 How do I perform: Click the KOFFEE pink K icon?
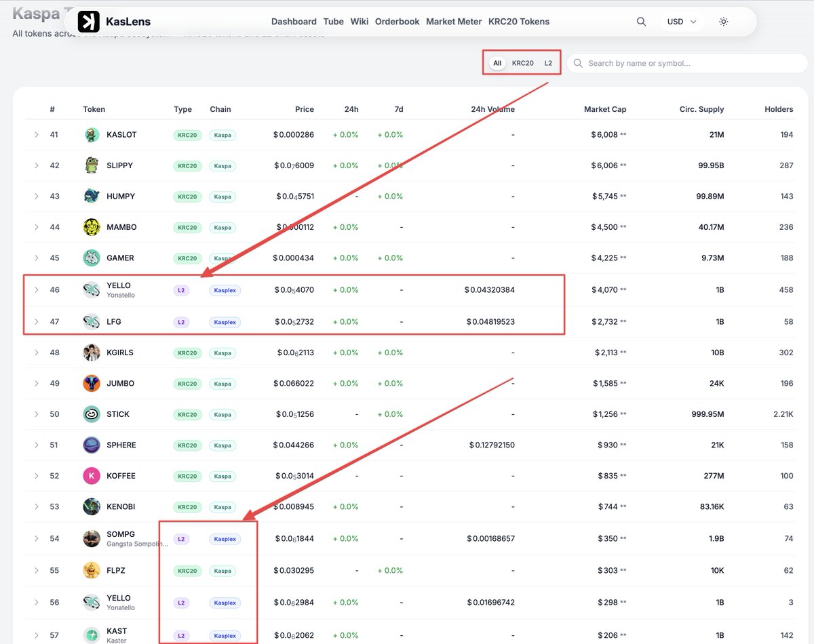(x=92, y=476)
